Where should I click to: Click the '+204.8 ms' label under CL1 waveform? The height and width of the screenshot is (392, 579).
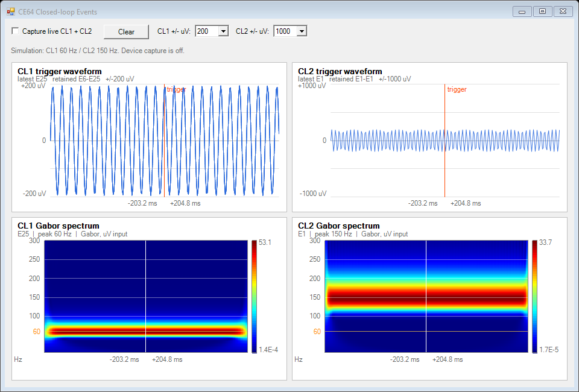[185, 203]
